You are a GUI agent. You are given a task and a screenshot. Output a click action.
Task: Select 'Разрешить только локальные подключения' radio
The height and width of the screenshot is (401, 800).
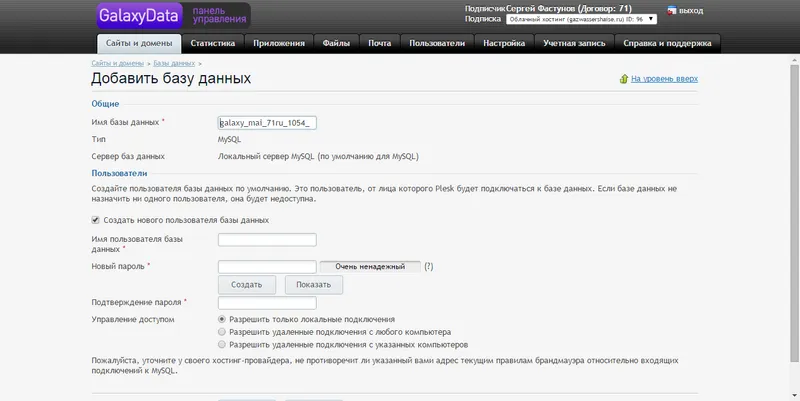[x=221, y=319]
